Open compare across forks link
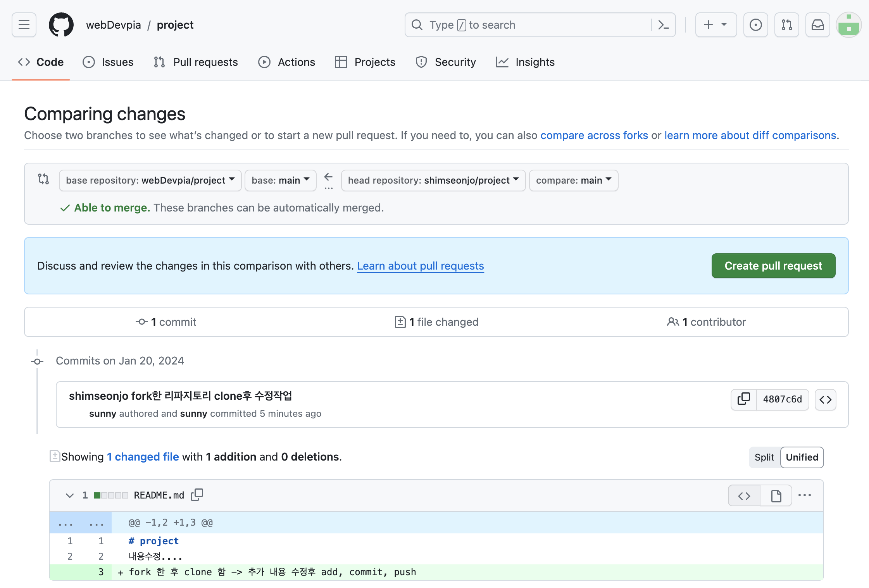The height and width of the screenshot is (588, 869). click(x=594, y=135)
